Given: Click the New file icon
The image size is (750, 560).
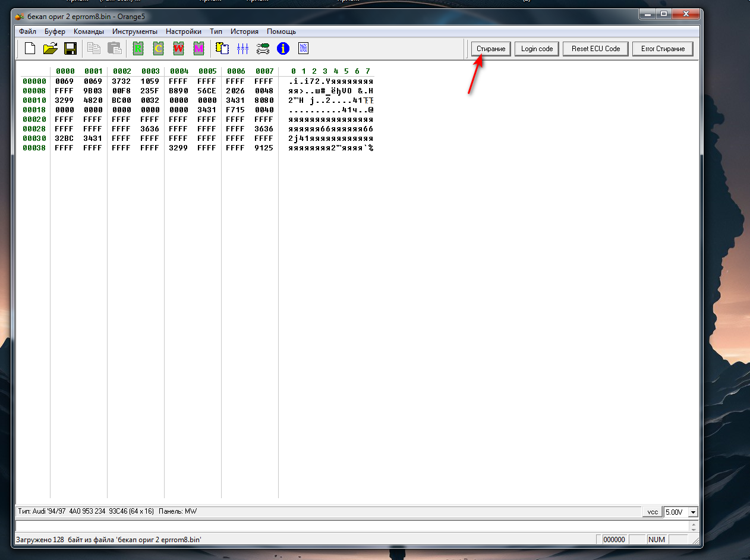Looking at the screenshot, I should 30,49.
